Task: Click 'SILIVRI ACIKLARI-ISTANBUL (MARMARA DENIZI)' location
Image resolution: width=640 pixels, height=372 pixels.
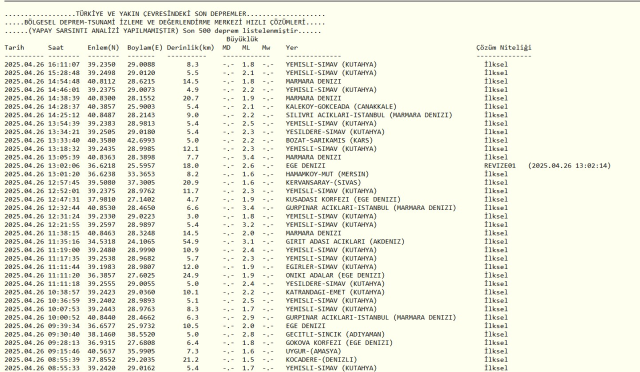Action: pos(369,115)
